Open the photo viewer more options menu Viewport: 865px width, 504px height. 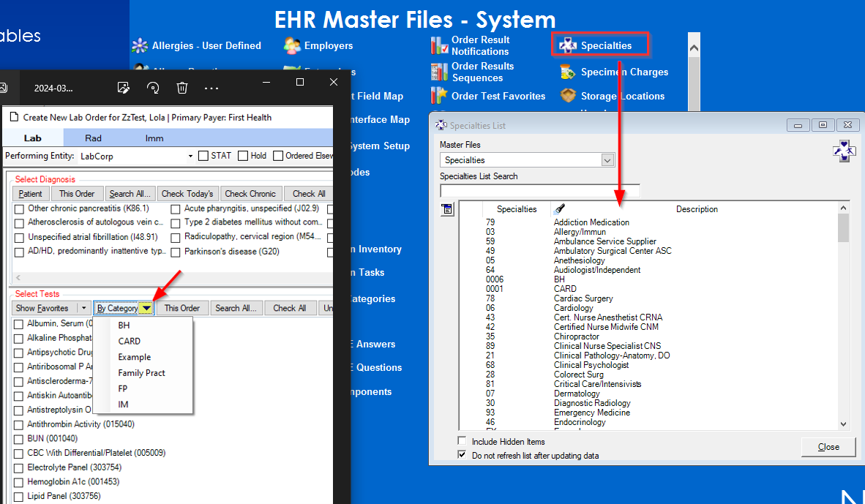pyautogui.click(x=211, y=89)
